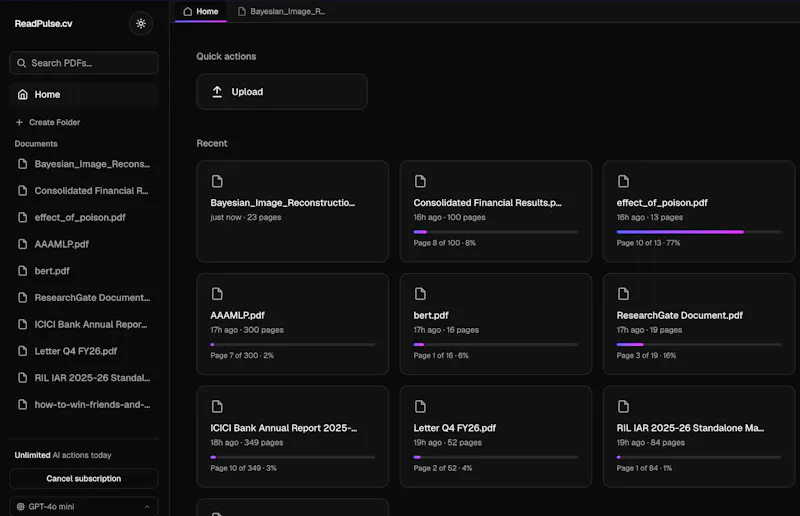Click 'Page 1 of 16 · 6%' on bert.pdf card
The image size is (800, 516).
(441, 356)
